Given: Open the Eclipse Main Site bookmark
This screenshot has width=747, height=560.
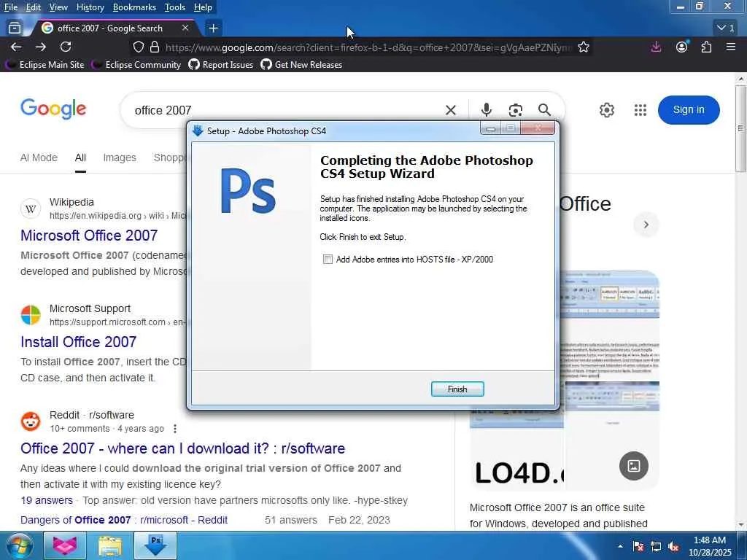Looking at the screenshot, I should click(x=44, y=65).
